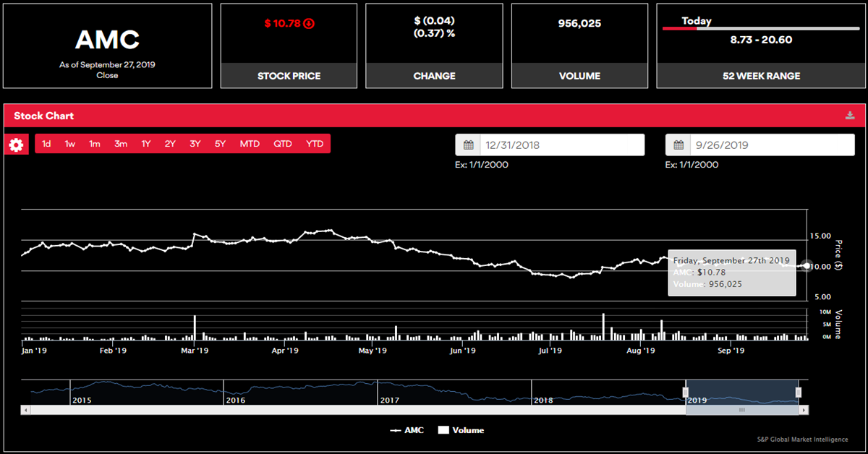The height and width of the screenshot is (454, 868).
Task: Open chart settings gear icon
Action: click(16, 145)
